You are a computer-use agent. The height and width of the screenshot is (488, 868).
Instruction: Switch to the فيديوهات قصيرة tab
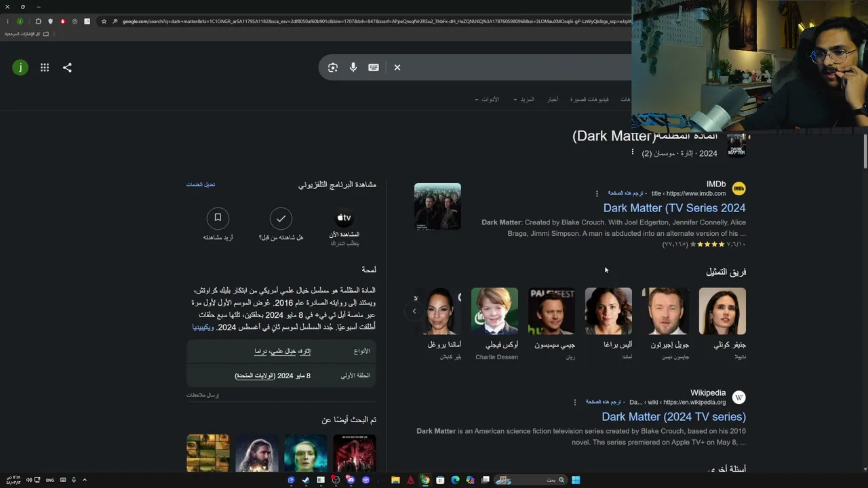[589, 100]
